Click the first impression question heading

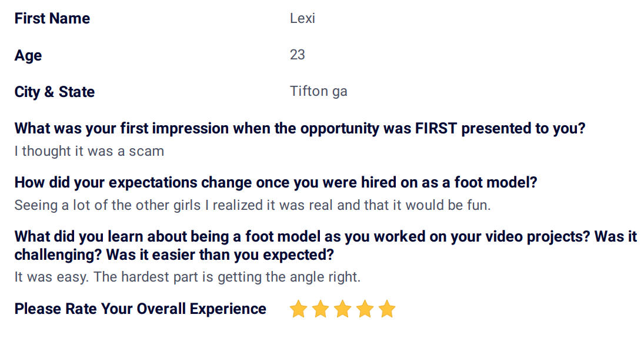[300, 129]
